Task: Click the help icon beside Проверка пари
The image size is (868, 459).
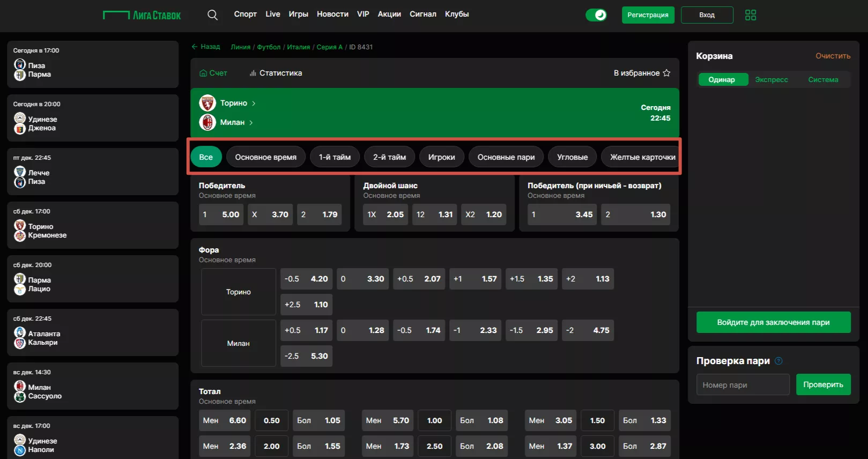Action: tap(779, 361)
